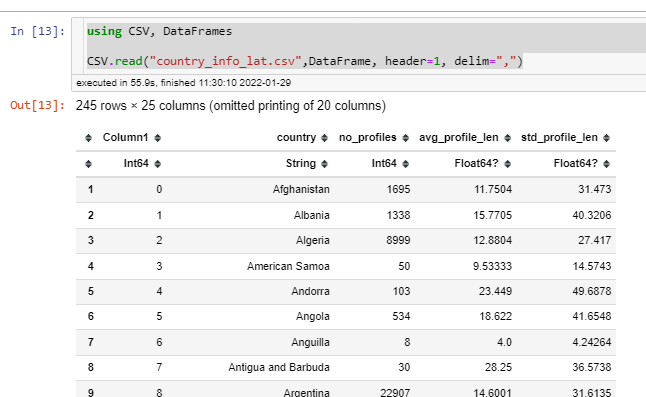Click the Antigua and Barbuda country cell
The height and width of the screenshot is (397, 646).
point(279,367)
